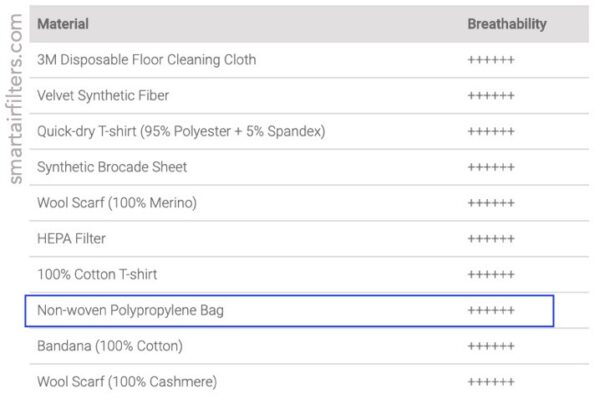The width and height of the screenshot is (600, 399).
Task: Select the HEPA Filter row
Action: pyautogui.click(x=309, y=239)
